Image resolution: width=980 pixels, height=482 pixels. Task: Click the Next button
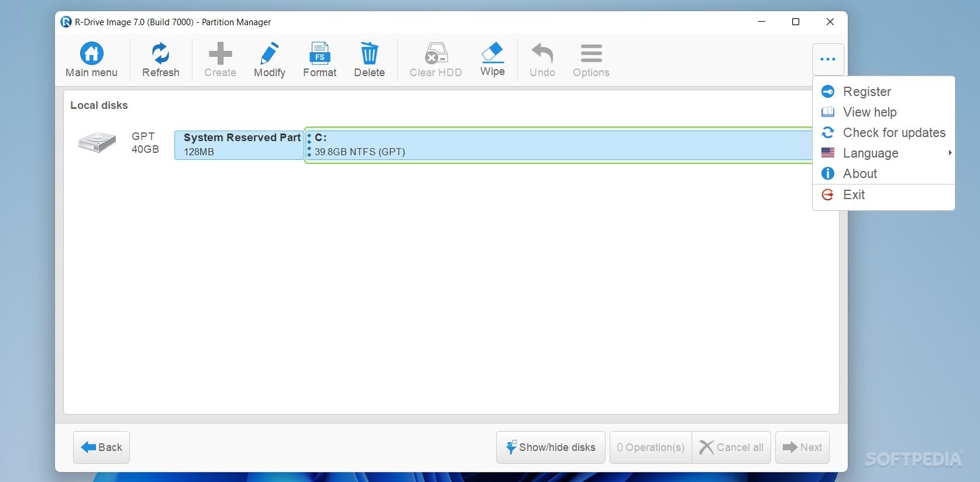(802, 447)
